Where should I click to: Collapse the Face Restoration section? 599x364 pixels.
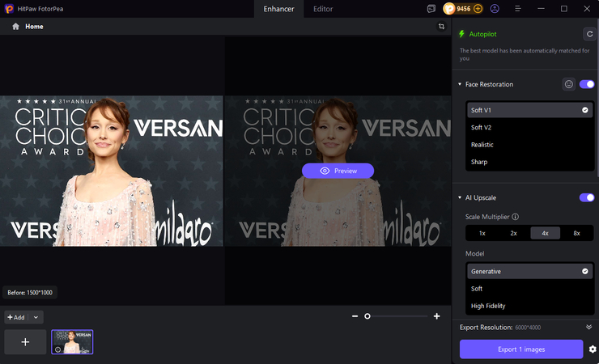pyautogui.click(x=460, y=84)
